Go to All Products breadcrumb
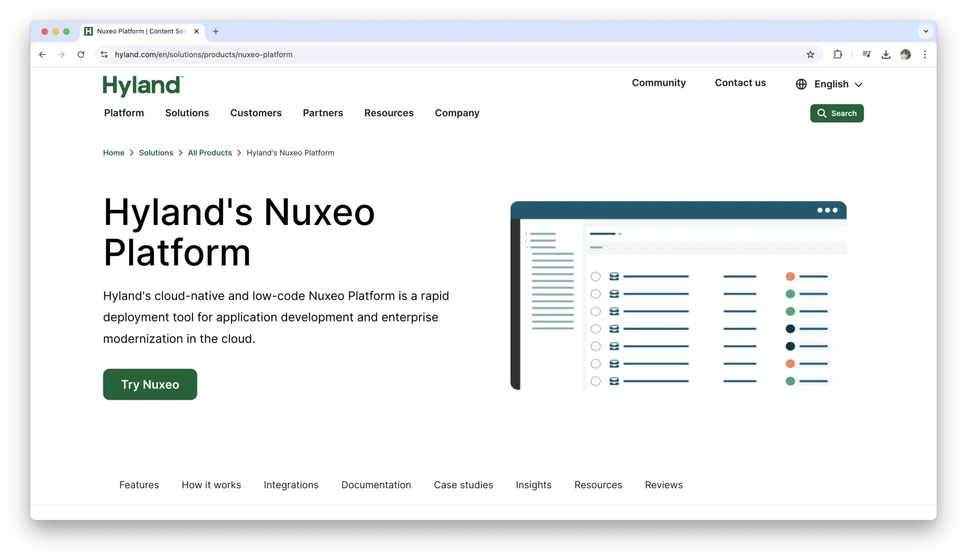 (x=209, y=153)
